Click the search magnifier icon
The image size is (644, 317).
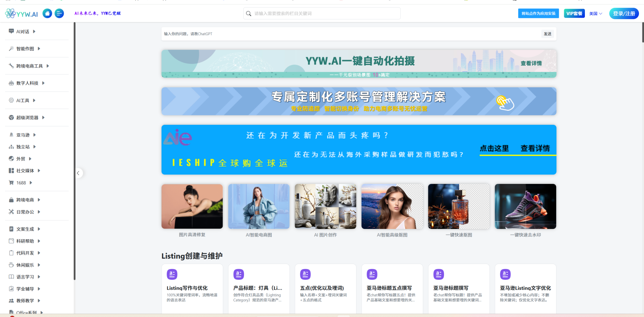point(248,14)
